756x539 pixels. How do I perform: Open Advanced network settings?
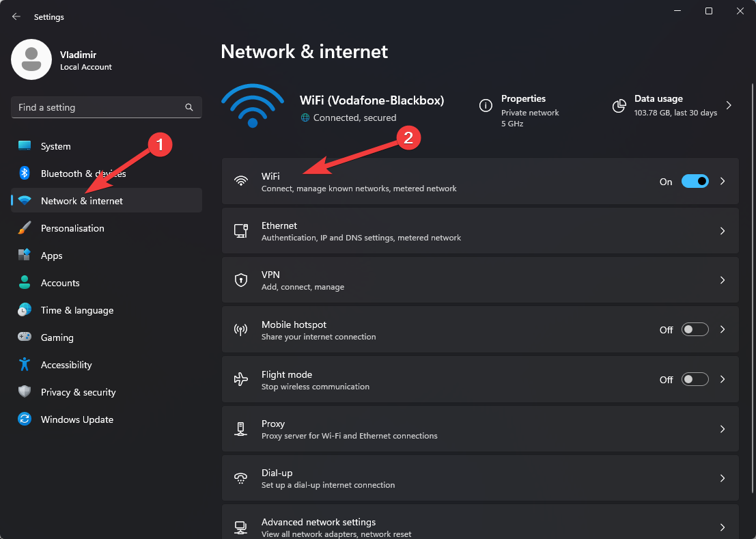coord(318,523)
